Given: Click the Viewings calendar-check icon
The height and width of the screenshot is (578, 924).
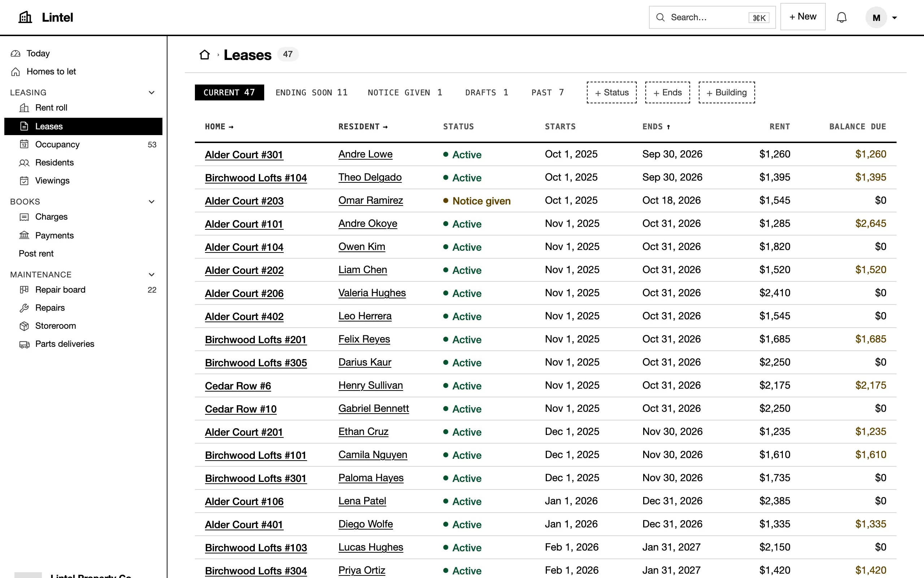Looking at the screenshot, I should pos(24,181).
